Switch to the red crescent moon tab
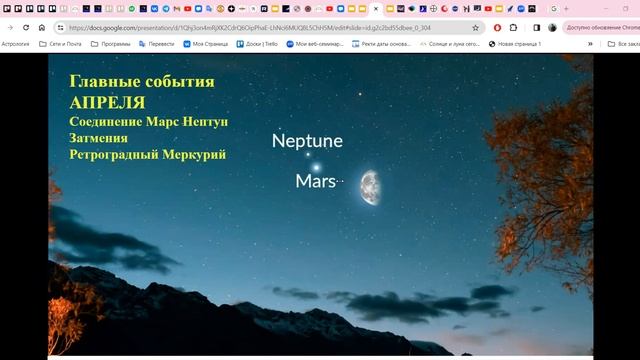Screen dimensions: 640x360 coord(444,9)
